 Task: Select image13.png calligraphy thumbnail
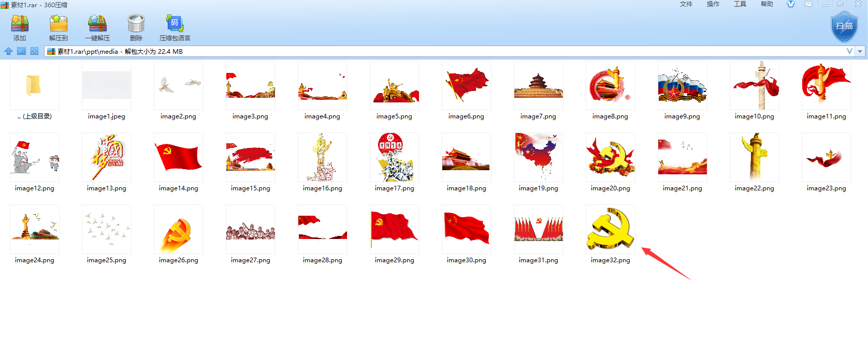pyautogui.click(x=107, y=157)
